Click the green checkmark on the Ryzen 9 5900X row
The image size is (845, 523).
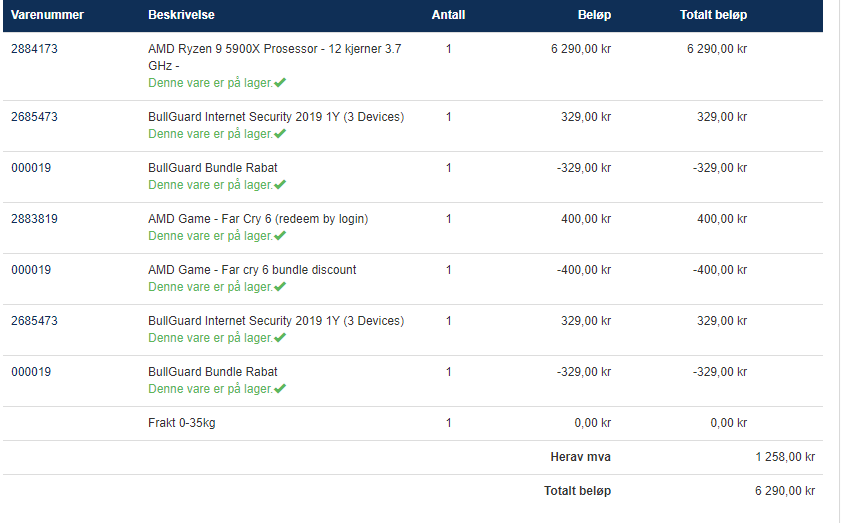click(280, 82)
